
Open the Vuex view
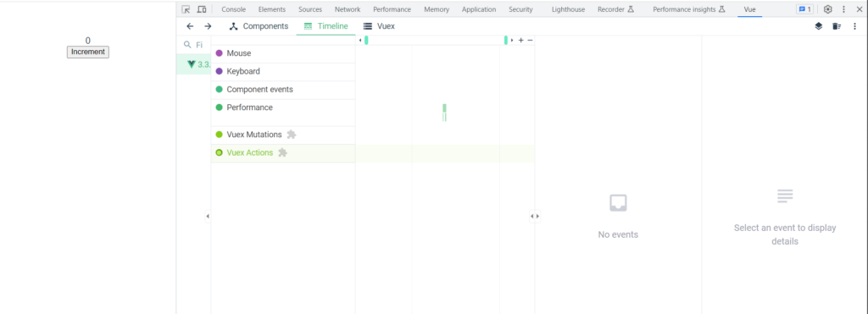click(379, 26)
